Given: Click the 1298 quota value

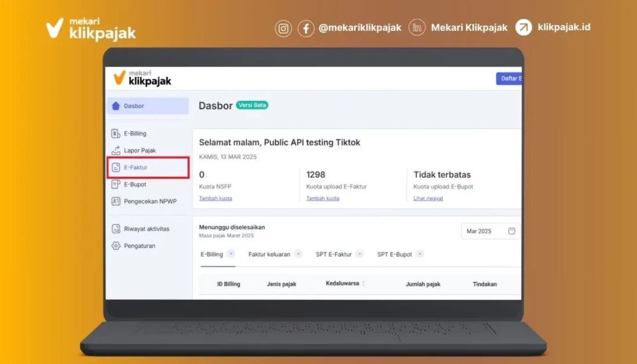Looking at the screenshot, I should click(316, 174).
